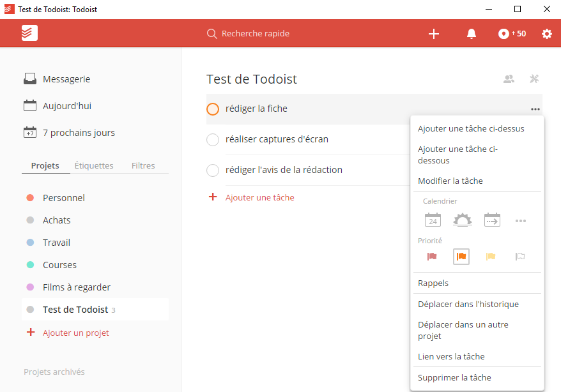The height and width of the screenshot is (392, 561).
Task: Set priority 1 with the red flag
Action: [432, 256]
